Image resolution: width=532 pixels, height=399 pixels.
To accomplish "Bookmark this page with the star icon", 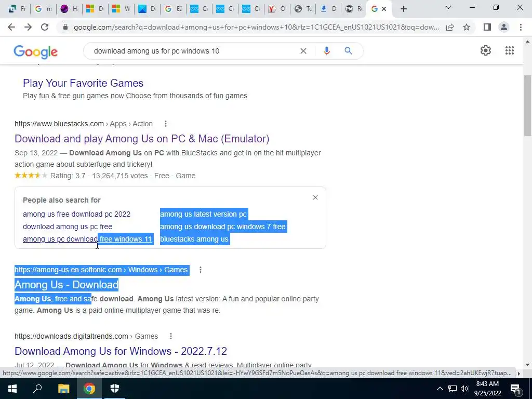I will click(467, 27).
